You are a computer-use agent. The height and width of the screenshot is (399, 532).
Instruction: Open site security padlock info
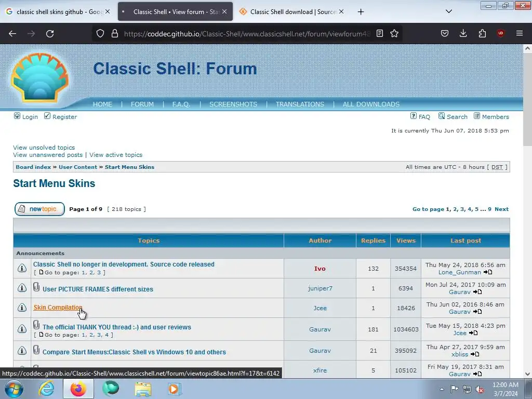[x=115, y=33]
